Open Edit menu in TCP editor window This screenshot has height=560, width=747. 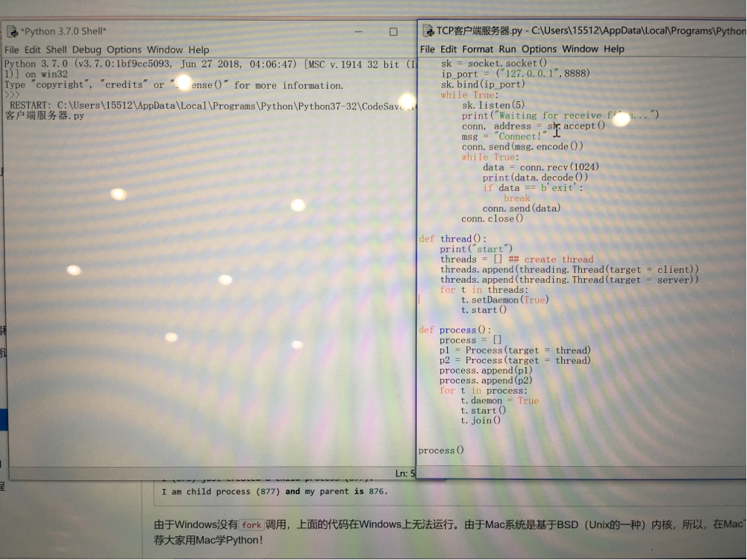448,49
